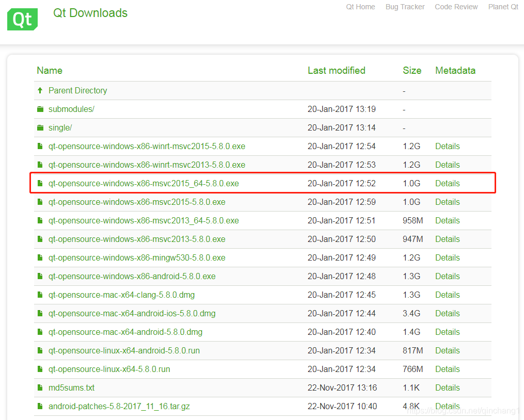Viewport: 524px width, 420px height.
Task: Open Details for x86-msvc2013-5.8.0.exe
Action: click(447, 239)
